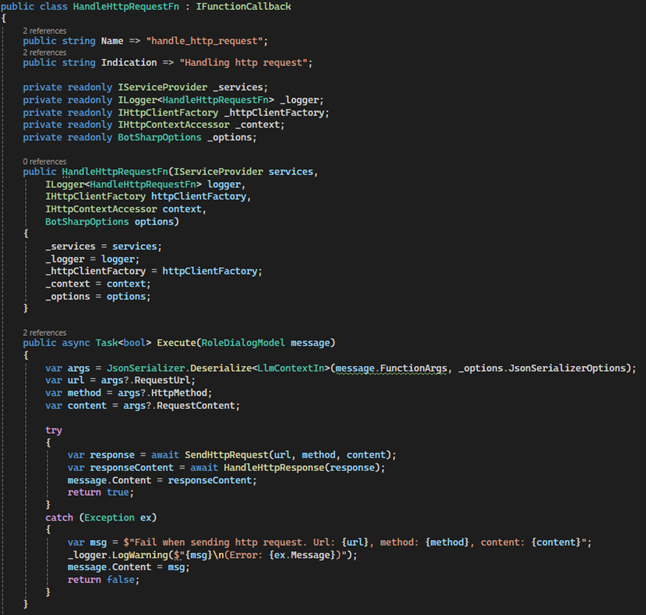Click the HandleHttpRequestFn class name in declaration
646x615 pixels.
tap(126, 7)
